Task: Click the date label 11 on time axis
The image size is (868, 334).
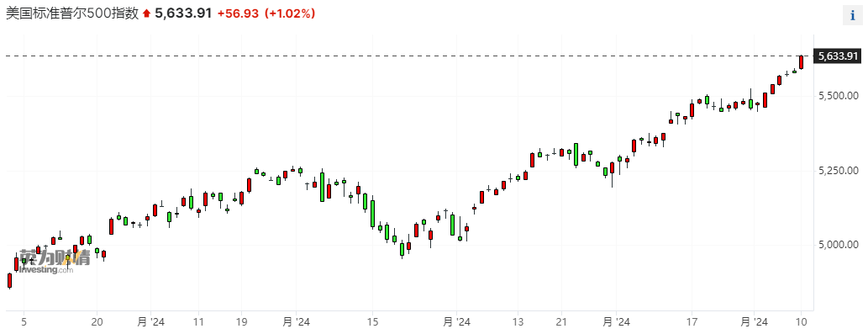Action: [199, 321]
